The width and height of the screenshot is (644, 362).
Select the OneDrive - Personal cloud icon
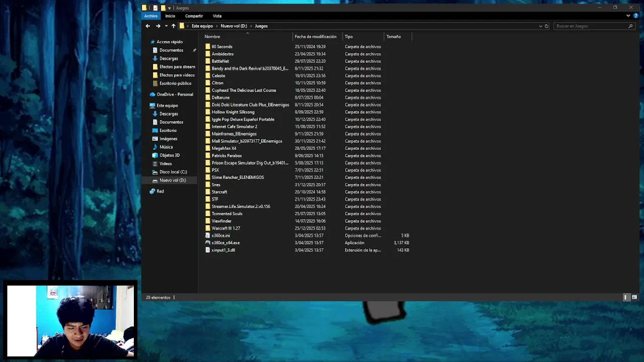click(x=152, y=95)
